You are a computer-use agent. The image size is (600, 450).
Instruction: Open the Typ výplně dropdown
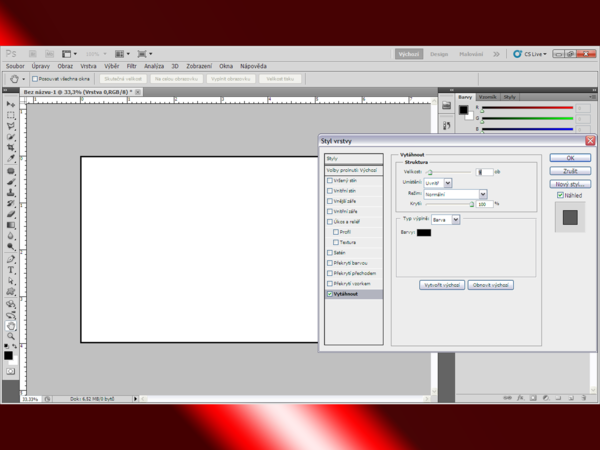pos(446,219)
